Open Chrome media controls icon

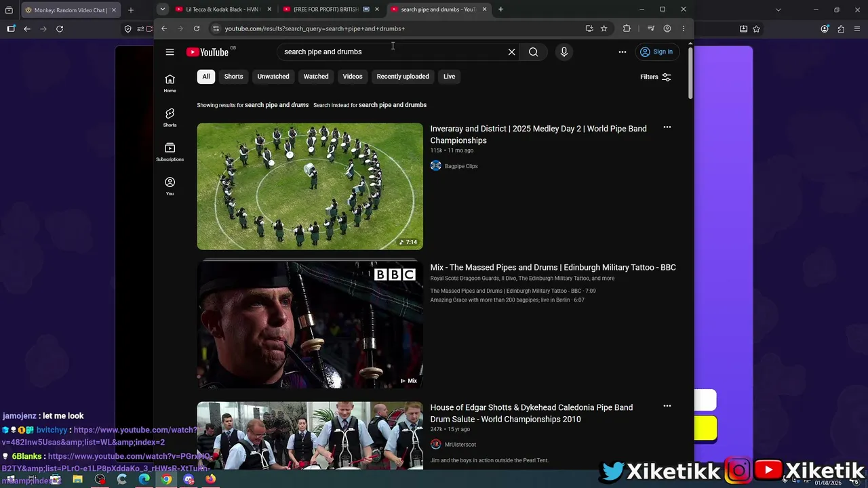(x=651, y=28)
